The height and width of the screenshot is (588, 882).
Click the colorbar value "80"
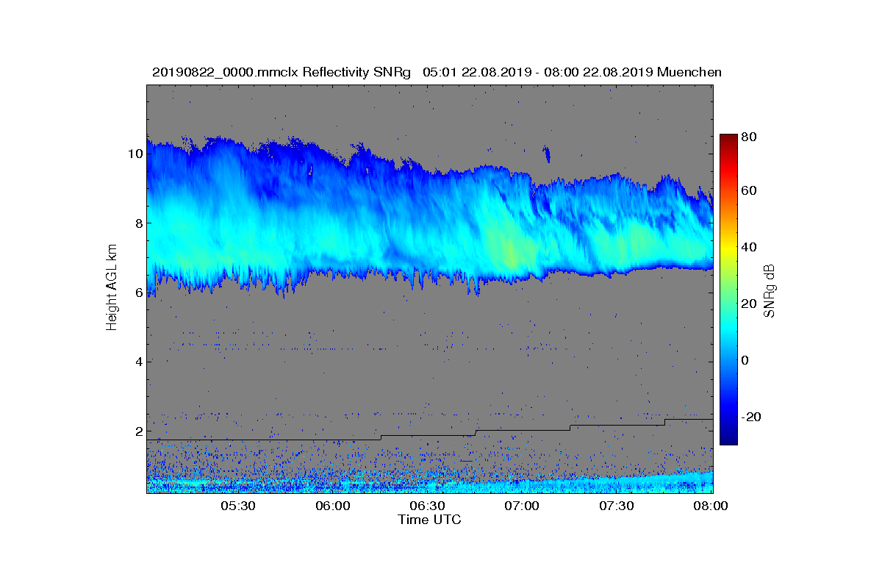tap(749, 136)
